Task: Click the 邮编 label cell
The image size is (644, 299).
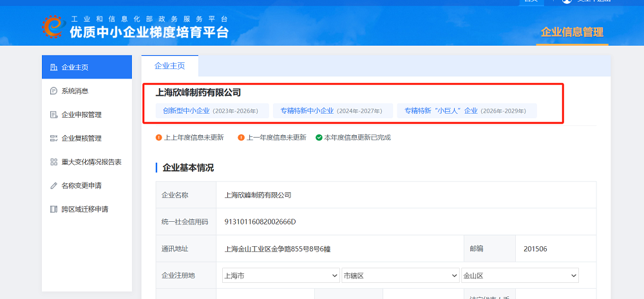Action: pos(489,249)
